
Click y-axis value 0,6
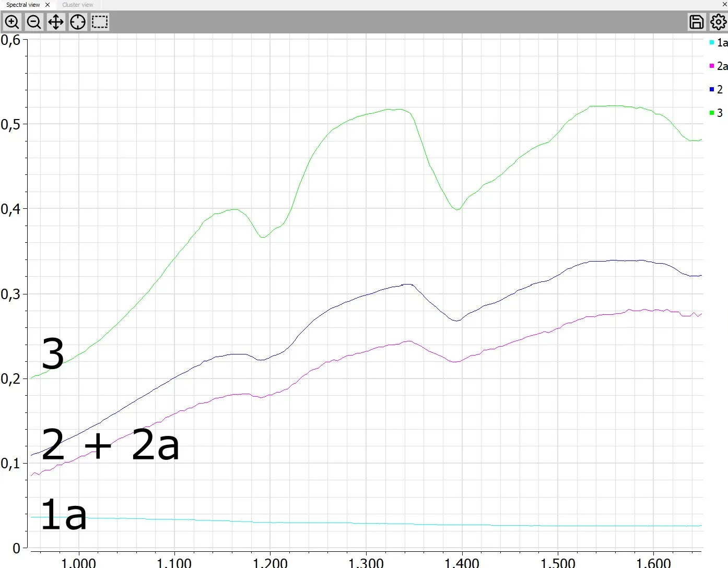10,40
